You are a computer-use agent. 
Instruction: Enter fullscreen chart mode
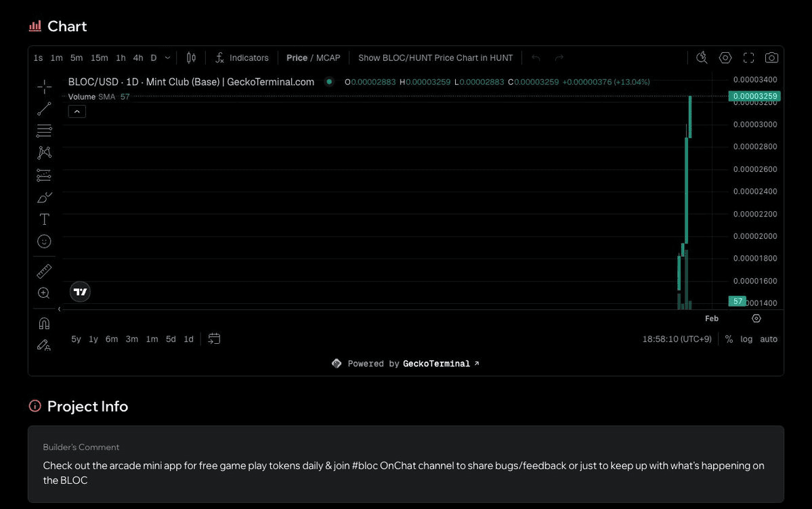(x=748, y=58)
